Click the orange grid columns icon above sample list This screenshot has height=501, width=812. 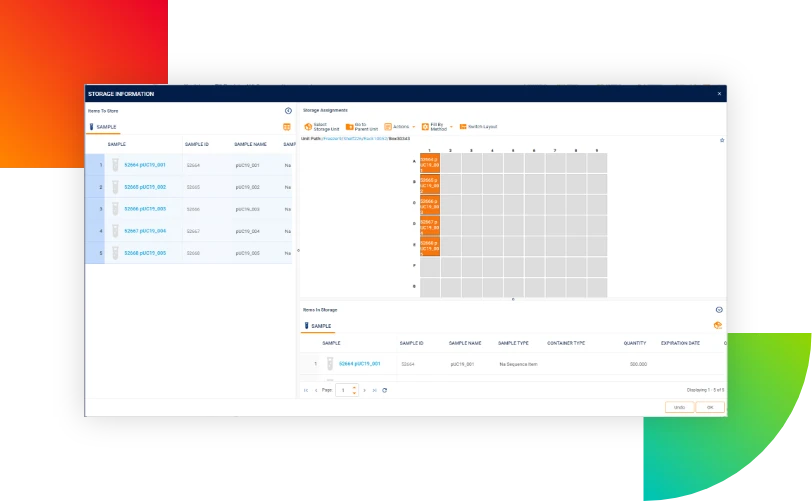pos(287,127)
